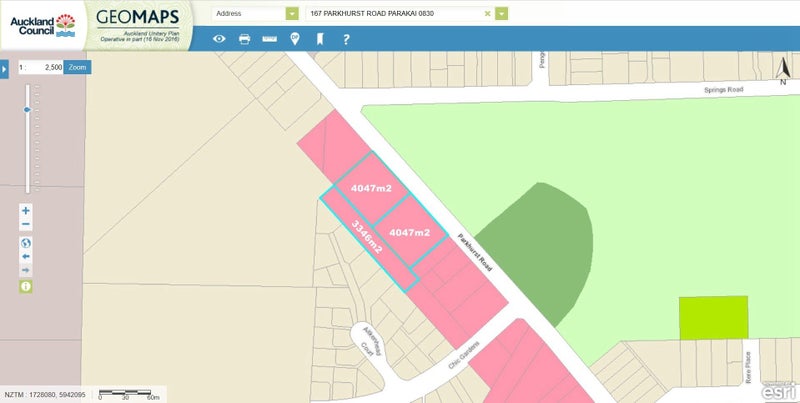Open the Address search type dropdown
The image size is (800, 403).
click(291, 13)
